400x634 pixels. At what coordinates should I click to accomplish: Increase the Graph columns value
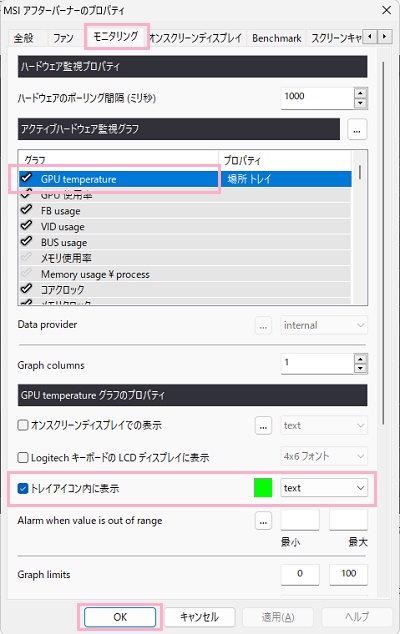point(360,358)
